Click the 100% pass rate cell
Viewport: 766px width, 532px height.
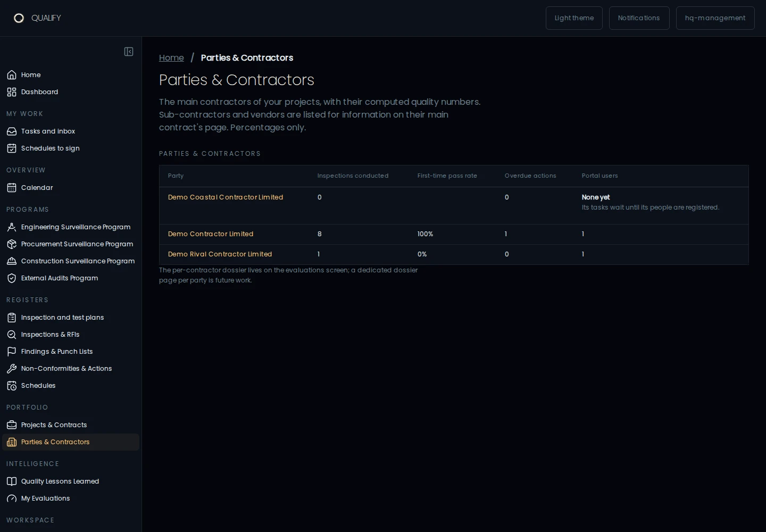(x=426, y=234)
